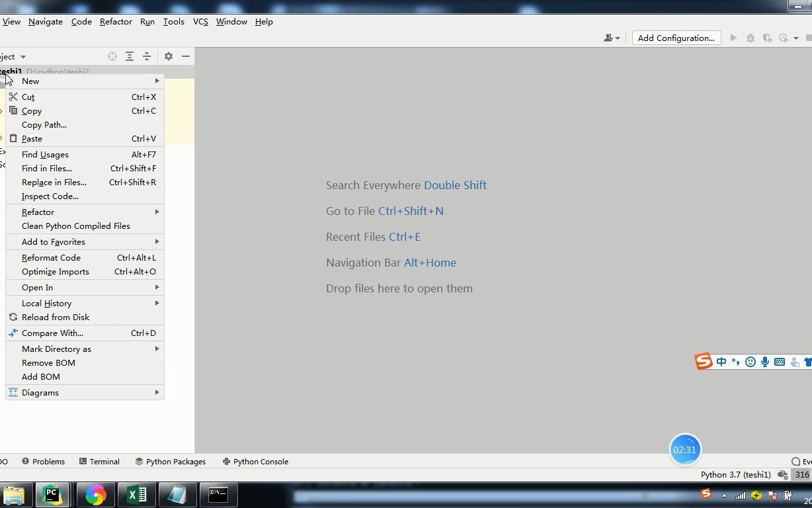
Task: Open the Tools menu
Action: [174, 21]
